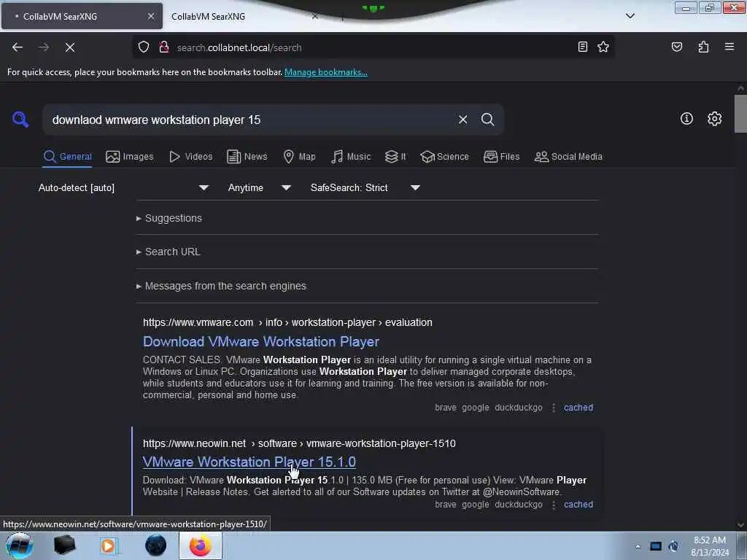Open cached copy of vmware.com result
Screen dimensions: 747x560
pos(578,408)
